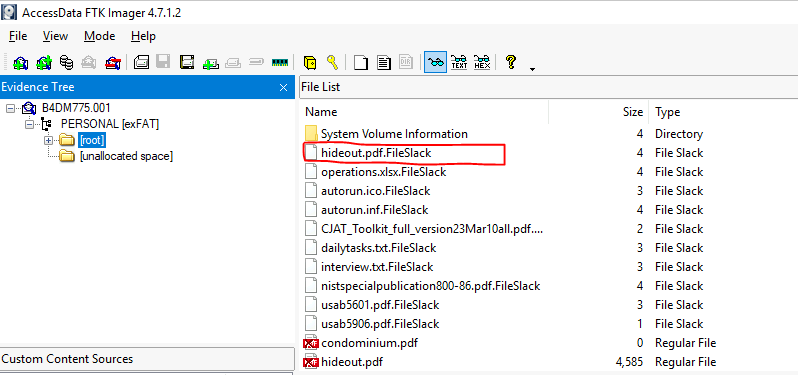Open the Help menu

143,36
